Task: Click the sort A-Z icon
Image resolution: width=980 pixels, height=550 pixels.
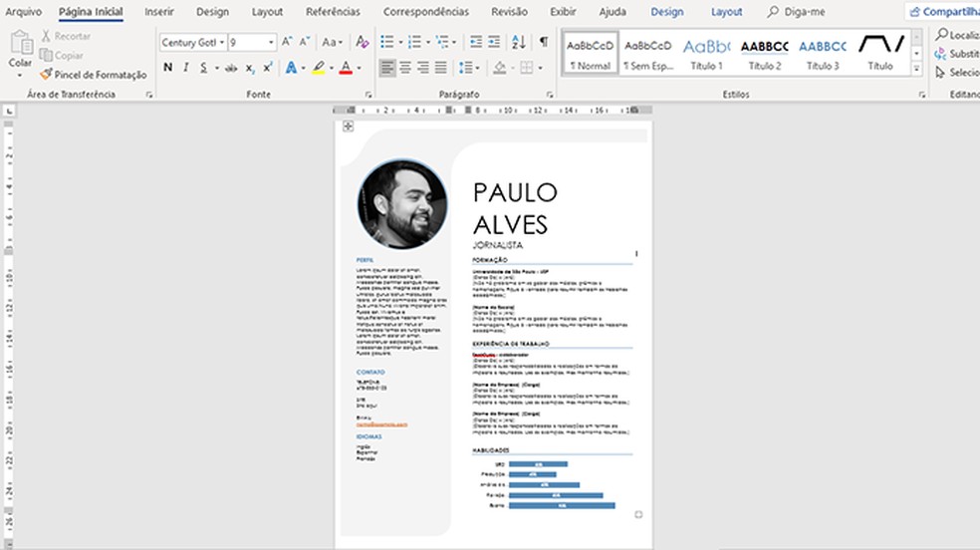Action: pos(518,42)
